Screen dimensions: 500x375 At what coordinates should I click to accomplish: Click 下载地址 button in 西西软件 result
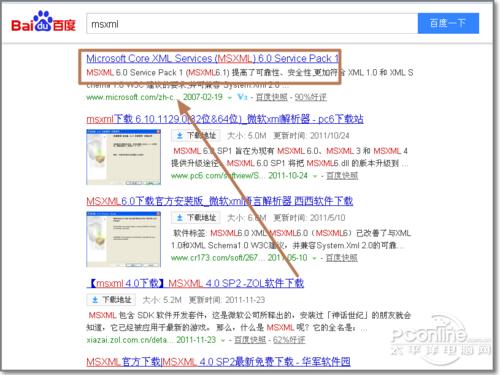(196, 218)
